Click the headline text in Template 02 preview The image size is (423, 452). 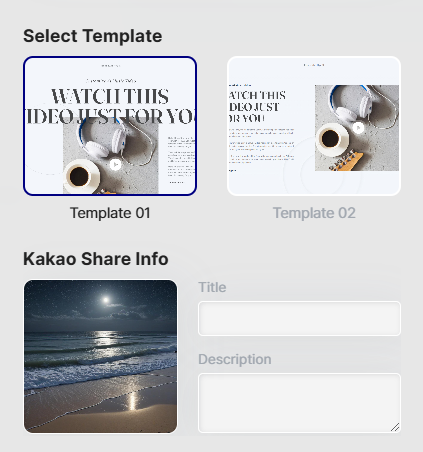257,107
